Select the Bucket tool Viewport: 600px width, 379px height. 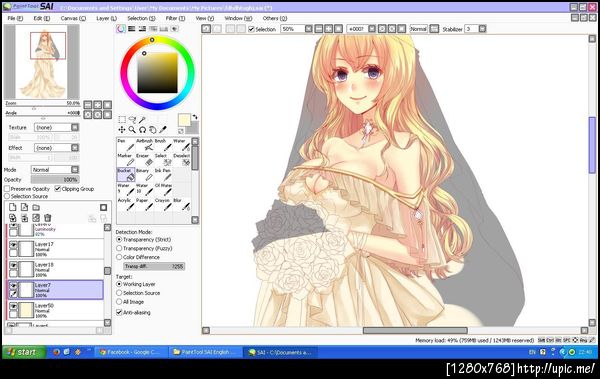[x=126, y=175]
